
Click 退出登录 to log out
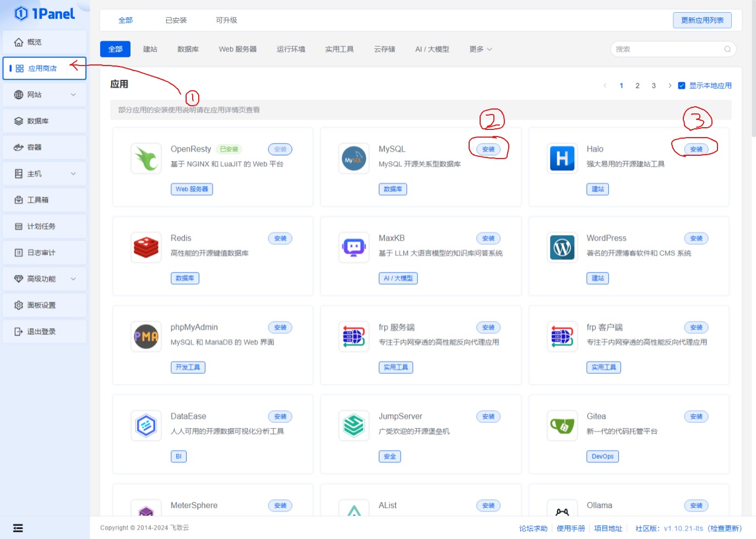45,331
